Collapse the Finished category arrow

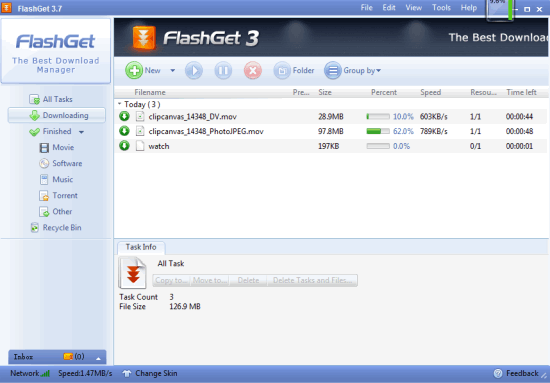click(x=81, y=132)
